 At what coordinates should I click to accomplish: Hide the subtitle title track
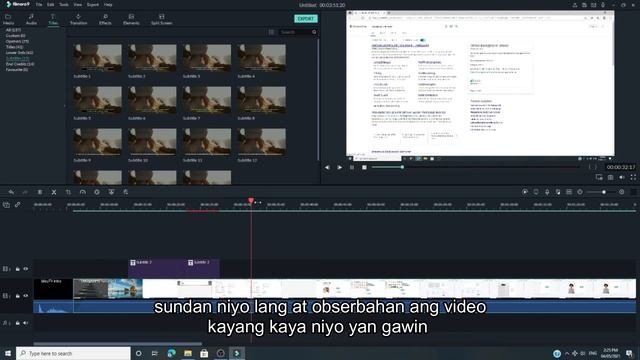coord(26,269)
